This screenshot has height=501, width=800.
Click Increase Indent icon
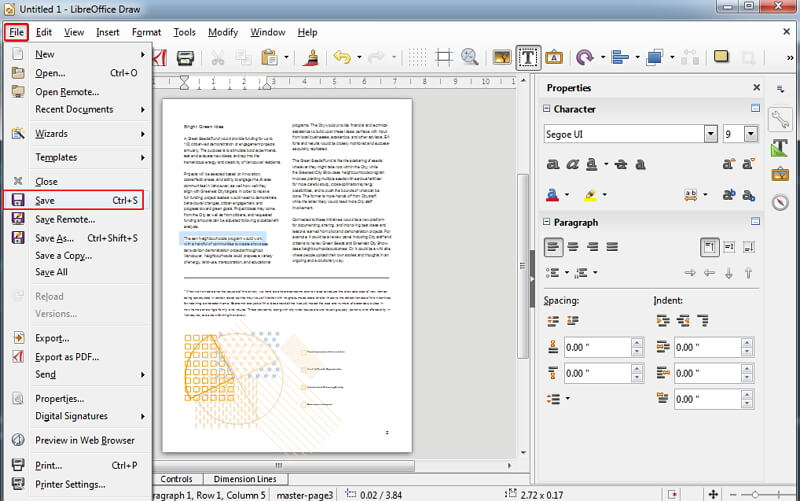coord(663,320)
